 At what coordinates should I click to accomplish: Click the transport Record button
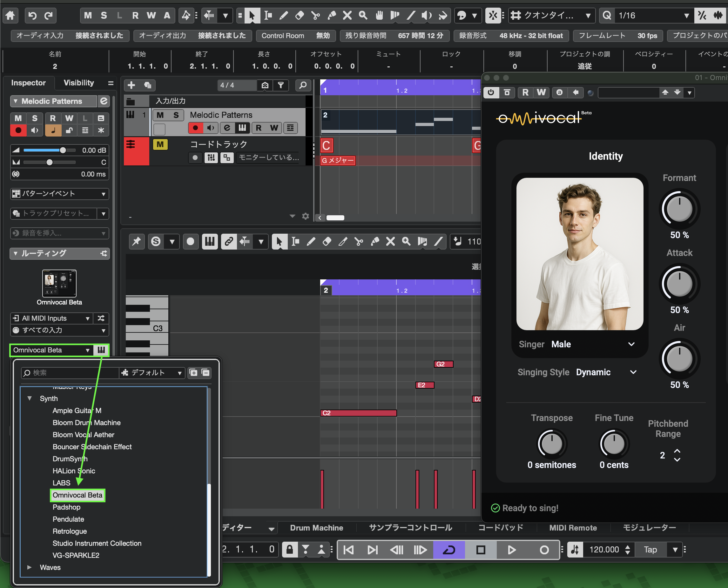tap(544, 550)
